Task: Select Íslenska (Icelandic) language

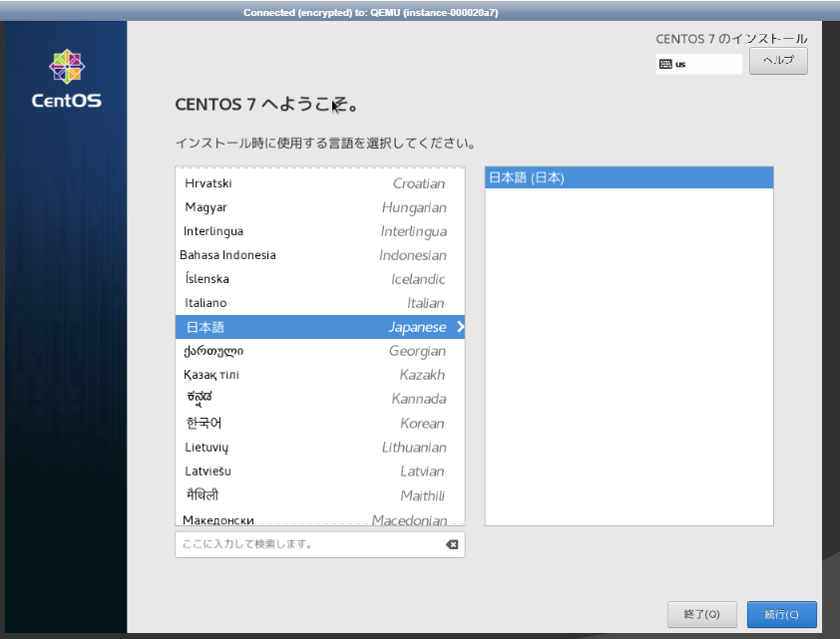Action: coord(320,279)
